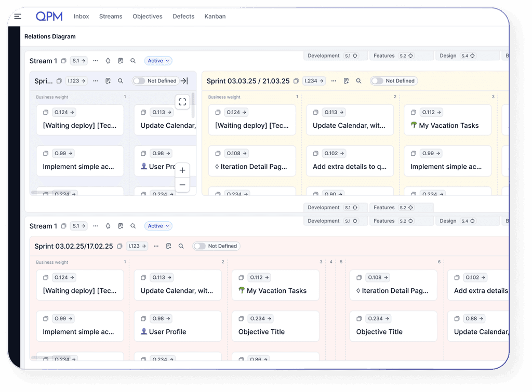Select the search icon in Stream 1 header

133,61
